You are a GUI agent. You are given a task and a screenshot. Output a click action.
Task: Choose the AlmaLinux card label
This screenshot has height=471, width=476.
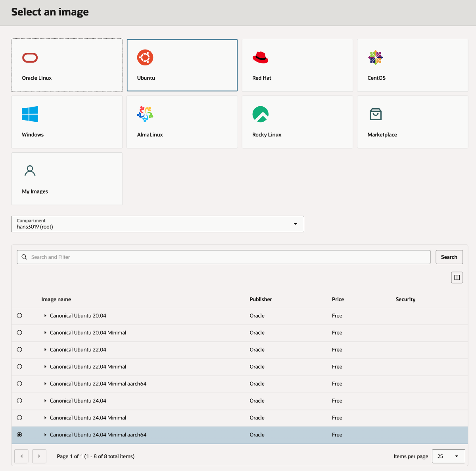(150, 135)
